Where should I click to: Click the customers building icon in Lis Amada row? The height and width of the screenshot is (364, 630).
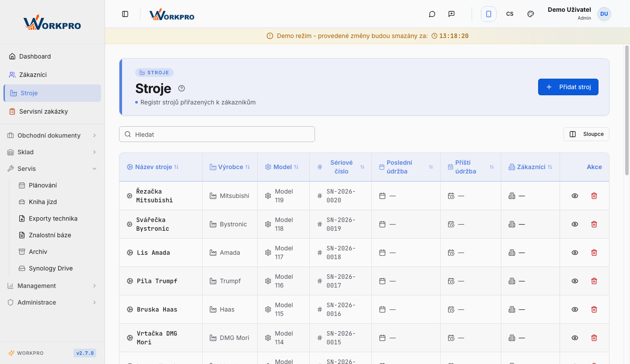coord(511,253)
